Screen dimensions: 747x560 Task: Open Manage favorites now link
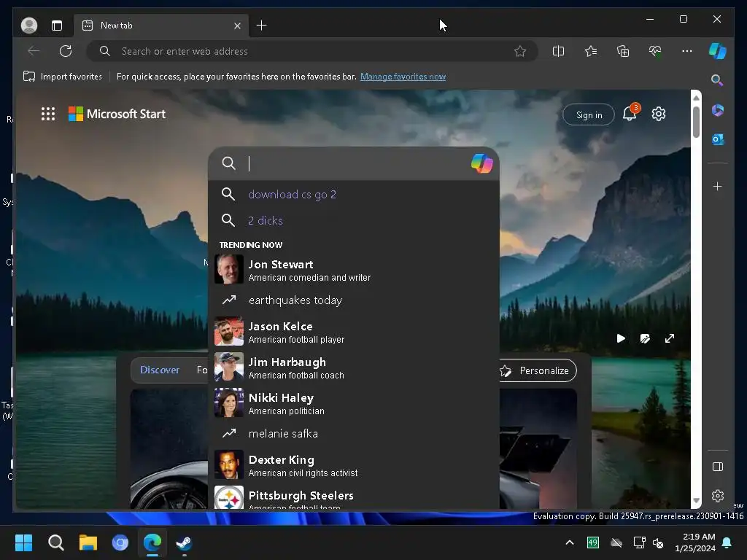tap(403, 76)
